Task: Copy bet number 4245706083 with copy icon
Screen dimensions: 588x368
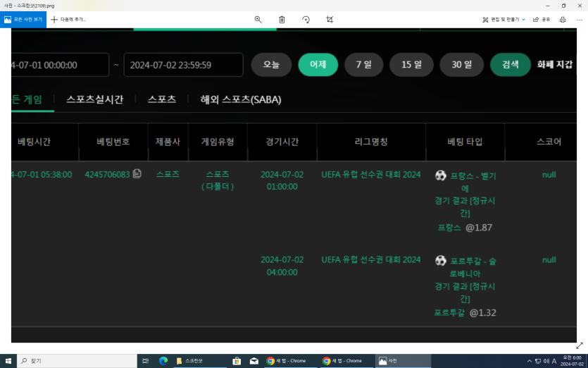Action: click(137, 174)
